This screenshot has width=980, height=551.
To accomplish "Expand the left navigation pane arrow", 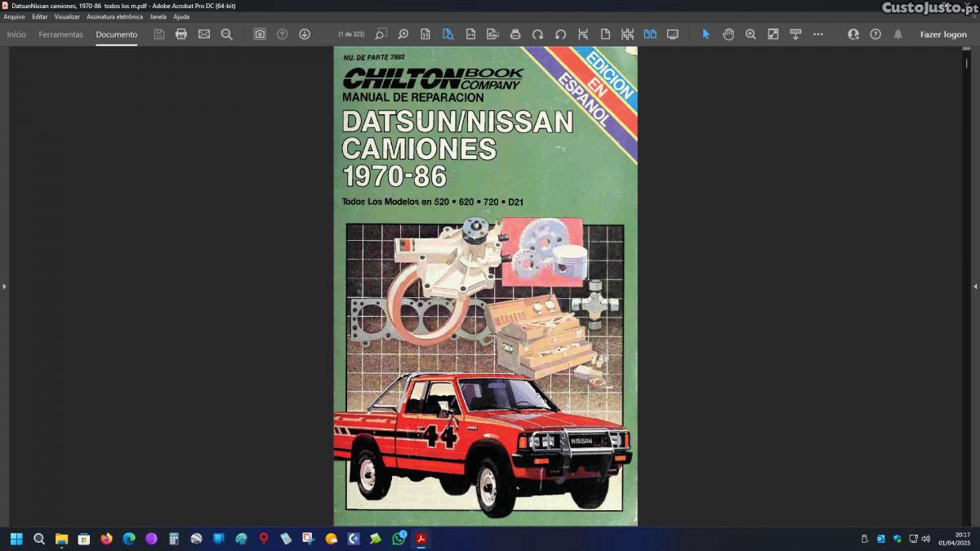I will pos(4,287).
